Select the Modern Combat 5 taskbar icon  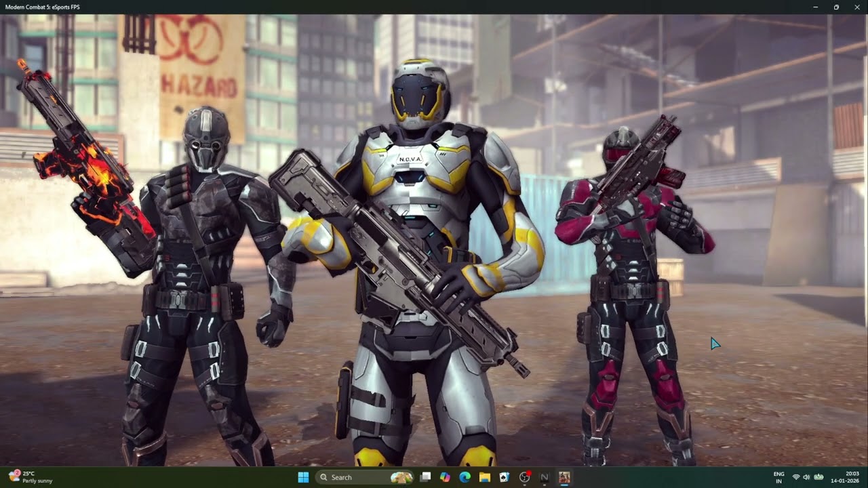click(564, 477)
